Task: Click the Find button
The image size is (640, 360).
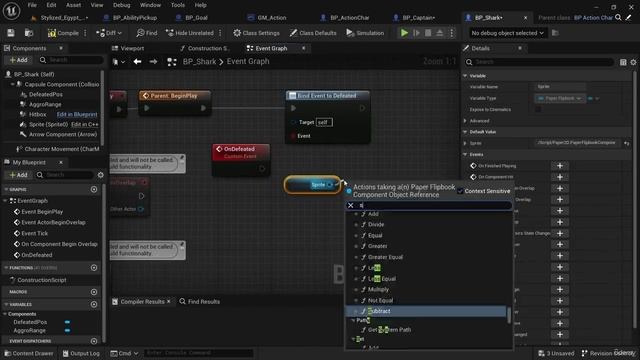Action: click(147, 33)
